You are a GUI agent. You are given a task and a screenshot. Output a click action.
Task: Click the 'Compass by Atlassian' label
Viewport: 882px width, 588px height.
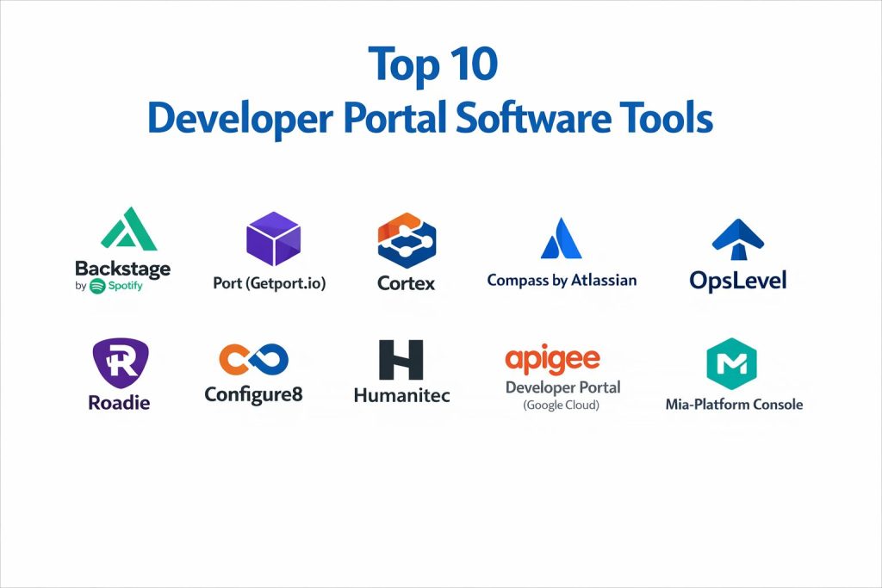tap(562, 280)
